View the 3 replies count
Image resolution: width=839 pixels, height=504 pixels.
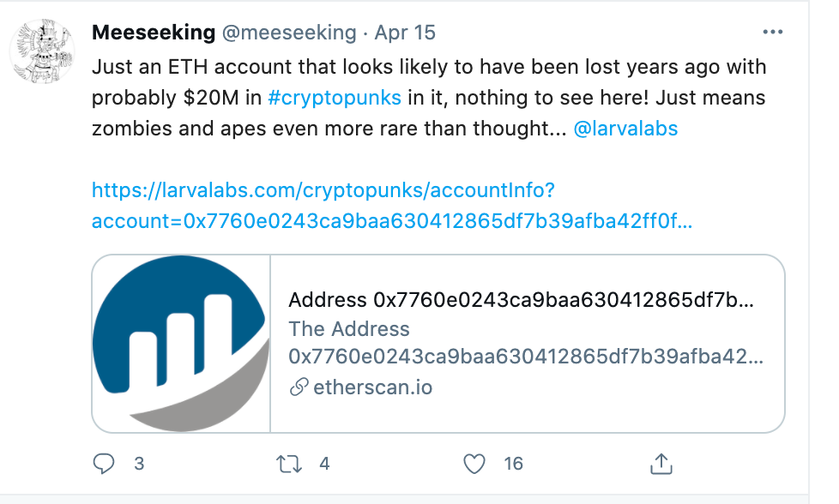[139, 464]
